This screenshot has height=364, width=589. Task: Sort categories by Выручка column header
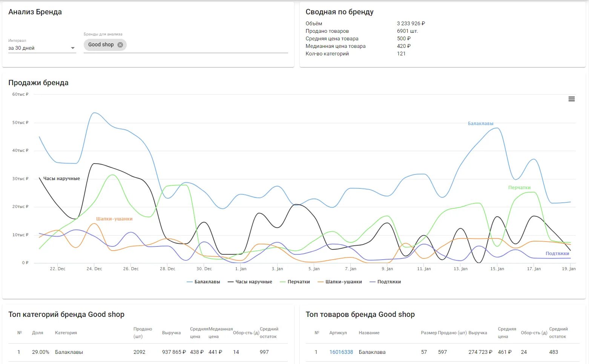click(x=172, y=333)
